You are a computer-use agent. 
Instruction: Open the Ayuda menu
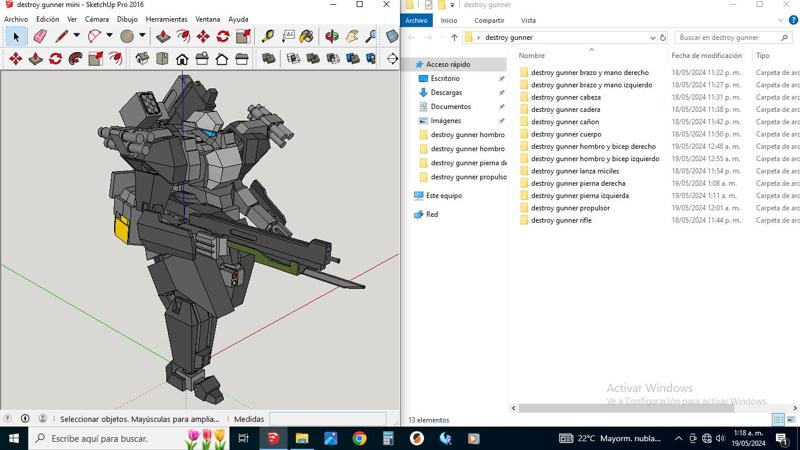pos(238,19)
